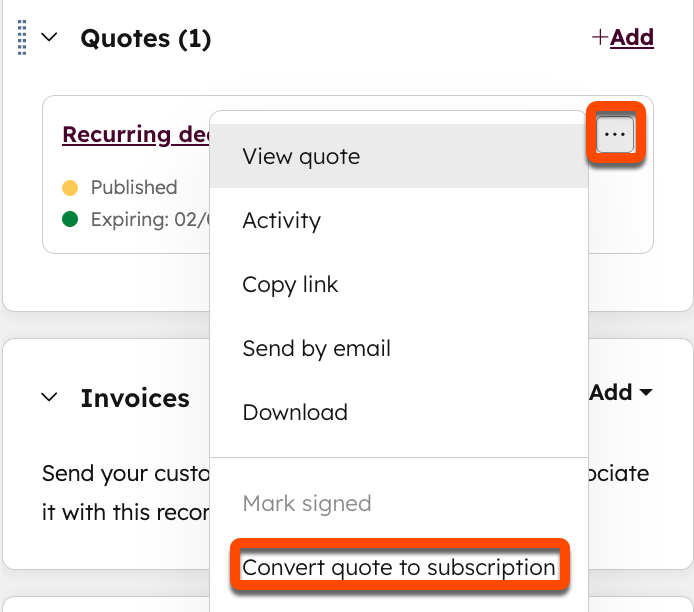Screen dimensions: 694x612
Task: Collapse the Quotes section chevron
Action: [49, 38]
